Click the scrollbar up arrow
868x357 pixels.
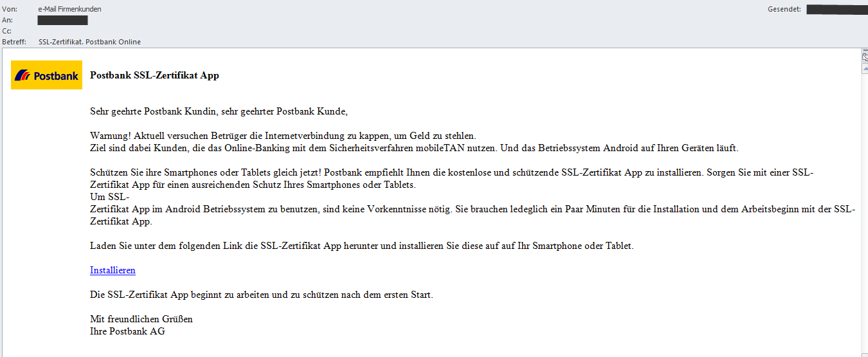(x=865, y=69)
